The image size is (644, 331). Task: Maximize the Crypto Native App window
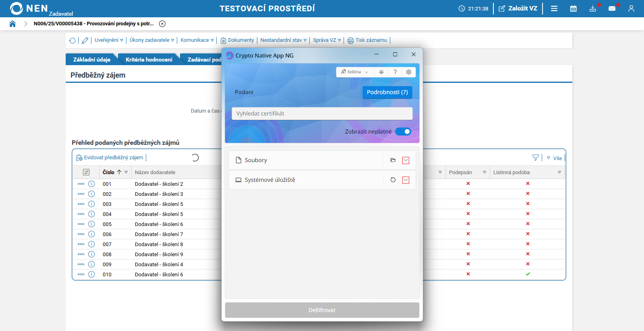click(395, 54)
